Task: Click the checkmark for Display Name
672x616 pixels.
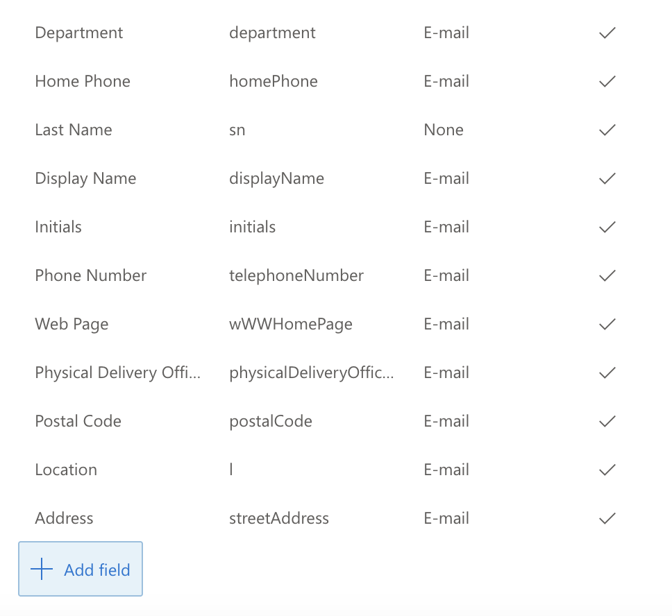Action: (x=606, y=178)
